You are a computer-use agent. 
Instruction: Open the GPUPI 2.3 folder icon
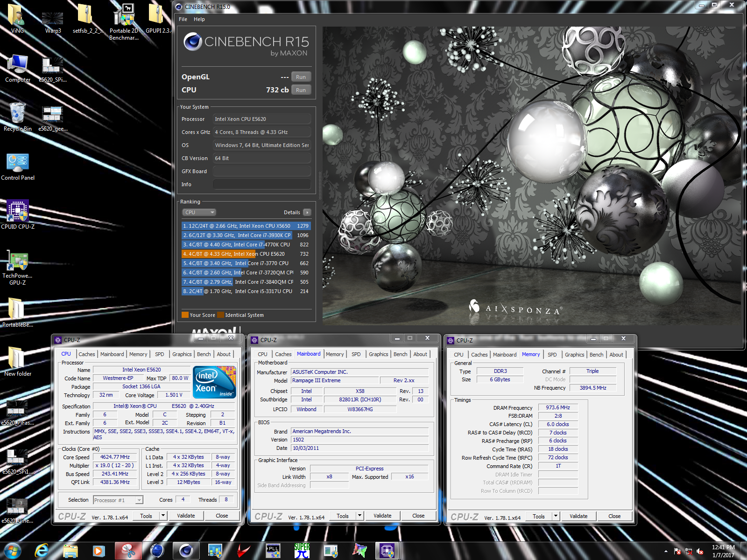158,19
